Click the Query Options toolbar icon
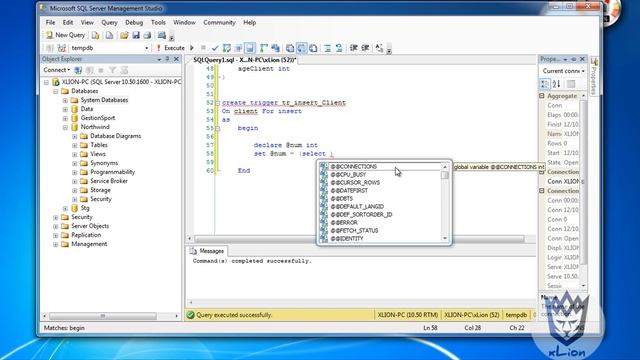Image resolution: width=640 pixels, height=360 pixels. pos(238,48)
